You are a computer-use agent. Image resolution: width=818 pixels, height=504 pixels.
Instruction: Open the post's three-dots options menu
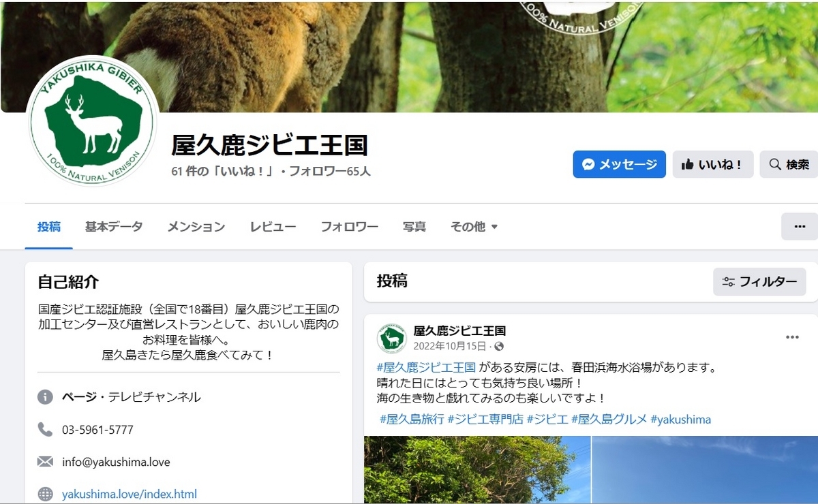tap(792, 337)
